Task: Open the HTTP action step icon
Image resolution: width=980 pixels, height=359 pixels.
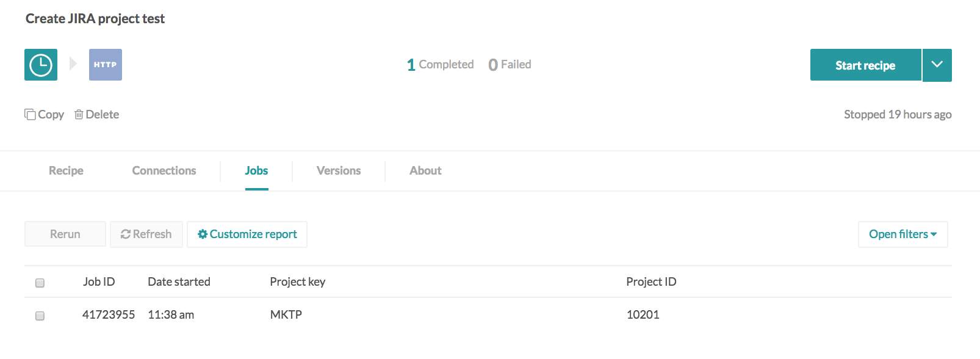Action: click(x=106, y=65)
